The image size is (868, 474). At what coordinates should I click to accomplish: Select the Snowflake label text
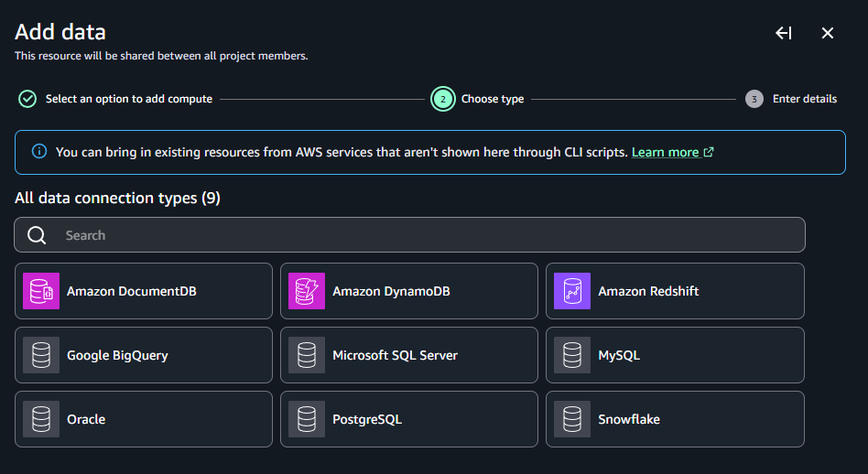[629, 419]
